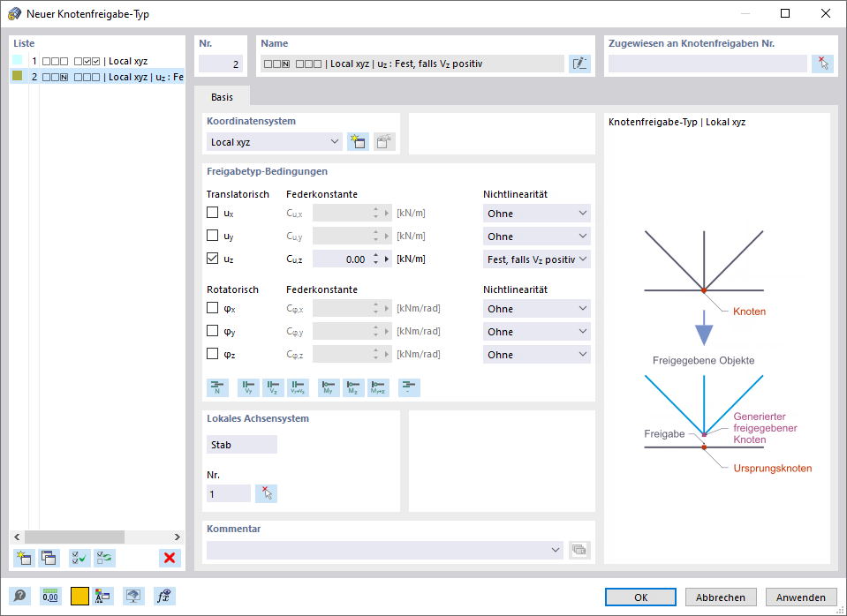Open φy Nichtlinearität dropdown
This screenshot has width=847, height=616.
coord(536,332)
